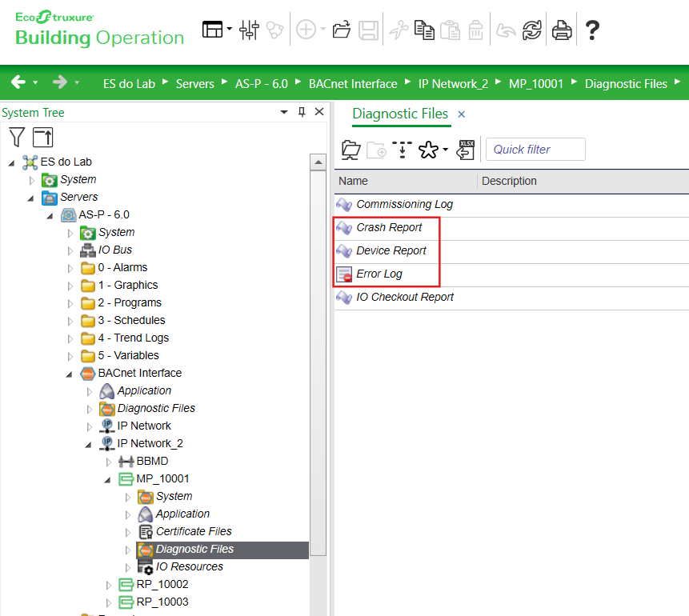Click the AS-P - 6.0 breadcrumb
The width and height of the screenshot is (689, 616).
(262, 83)
